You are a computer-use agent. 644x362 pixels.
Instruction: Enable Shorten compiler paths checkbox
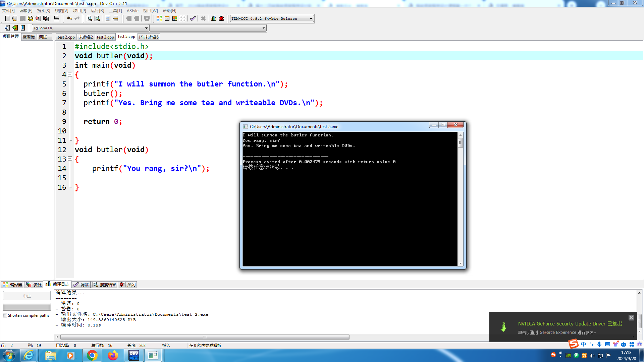[x=5, y=315]
